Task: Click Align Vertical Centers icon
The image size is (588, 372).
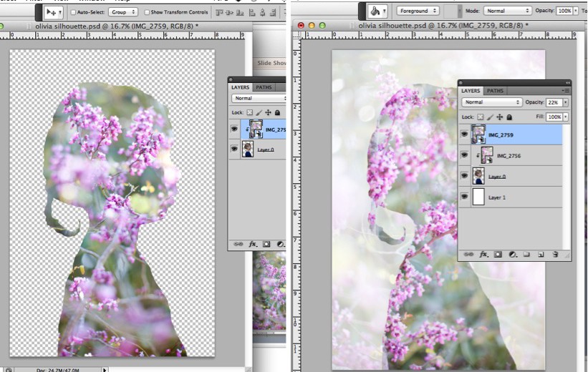Action: (230, 13)
